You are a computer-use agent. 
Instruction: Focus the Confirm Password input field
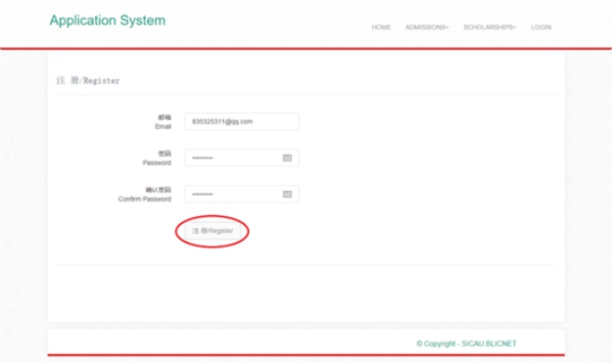[x=242, y=195]
